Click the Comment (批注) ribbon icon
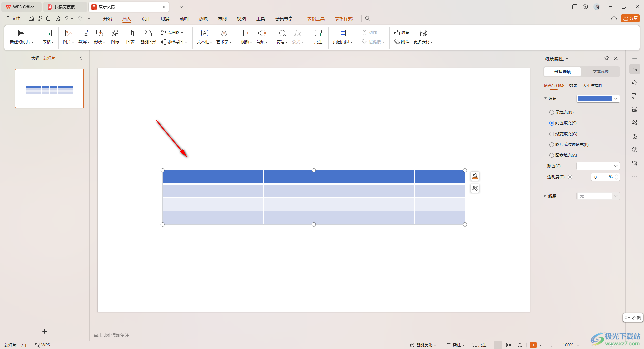The image size is (644, 349). tap(318, 33)
